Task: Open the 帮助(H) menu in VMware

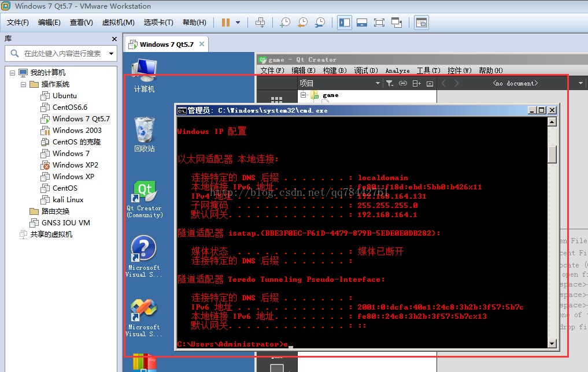Action: tap(194, 23)
